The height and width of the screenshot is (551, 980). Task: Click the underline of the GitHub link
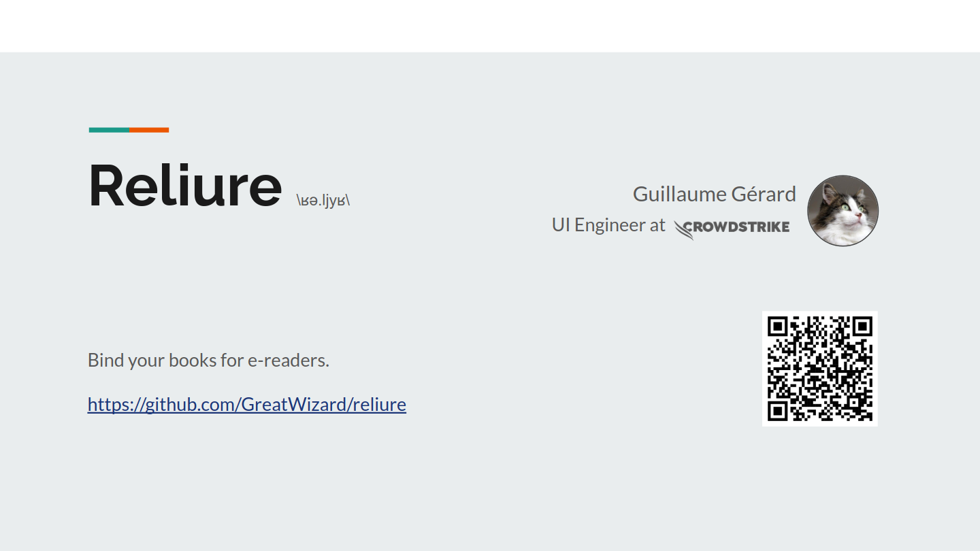click(x=246, y=414)
